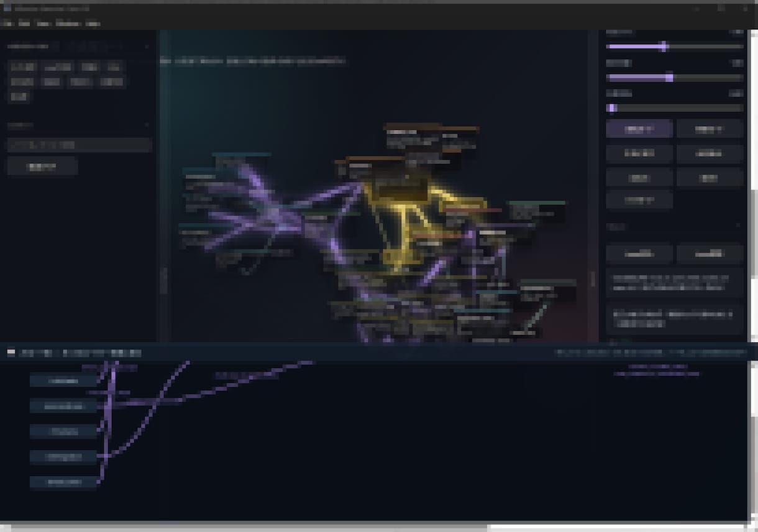Open the File menu
The height and width of the screenshot is (532, 758).
coord(7,24)
